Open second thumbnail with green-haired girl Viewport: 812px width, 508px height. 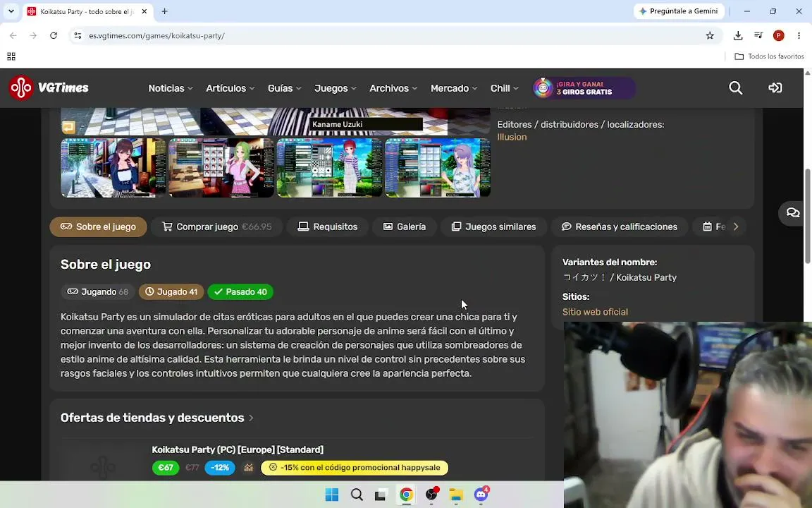point(221,167)
